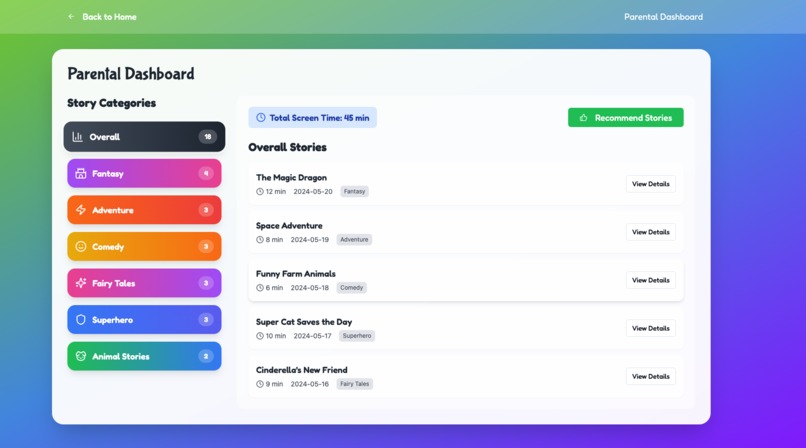Click the clock icon under Space Adventure

[x=260, y=239]
